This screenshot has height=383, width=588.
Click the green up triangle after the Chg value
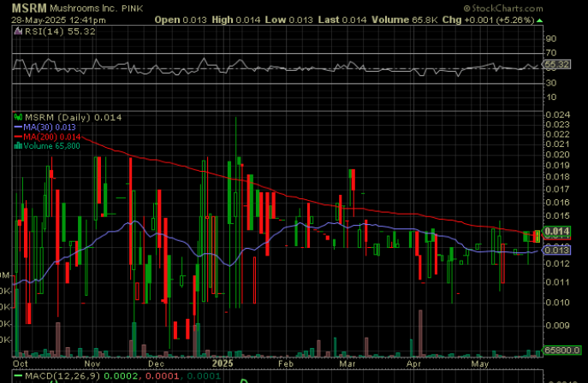point(539,21)
